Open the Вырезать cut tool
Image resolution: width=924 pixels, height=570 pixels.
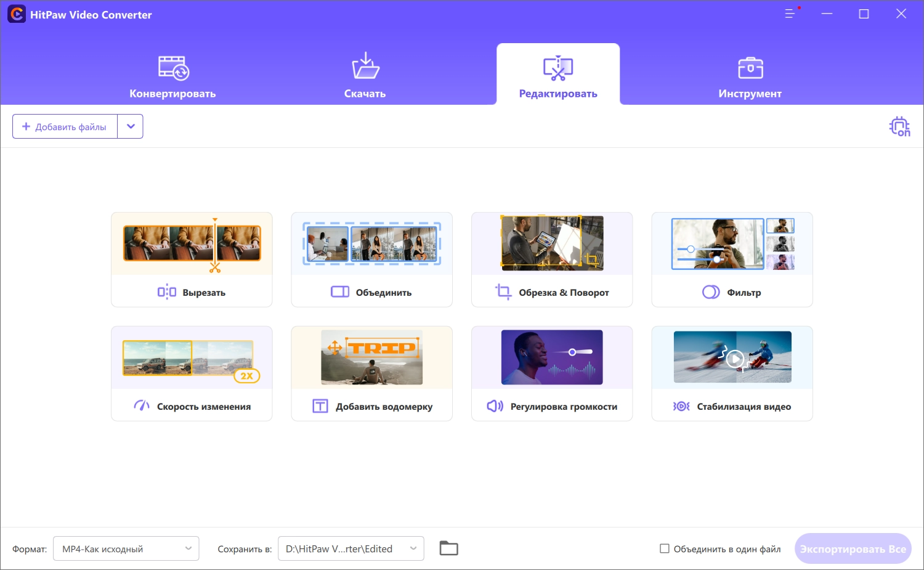pyautogui.click(x=192, y=259)
